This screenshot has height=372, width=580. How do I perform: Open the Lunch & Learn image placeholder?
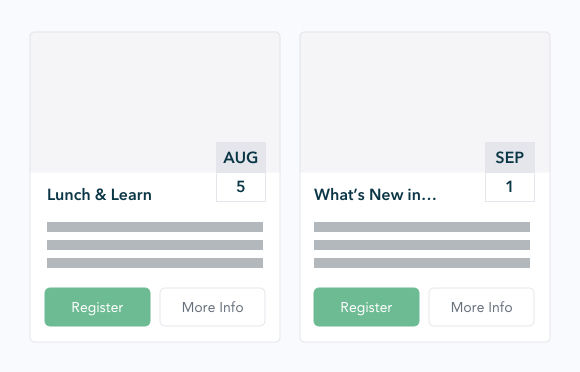123,102
